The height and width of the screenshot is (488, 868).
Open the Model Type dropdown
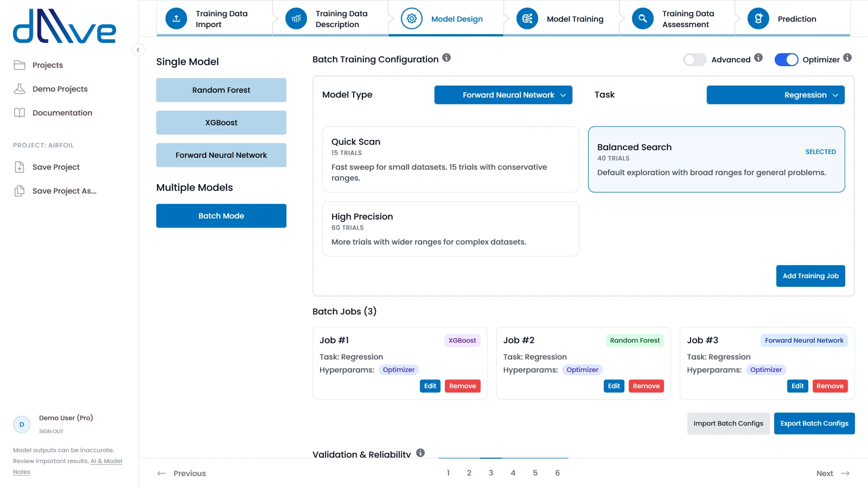(x=503, y=95)
